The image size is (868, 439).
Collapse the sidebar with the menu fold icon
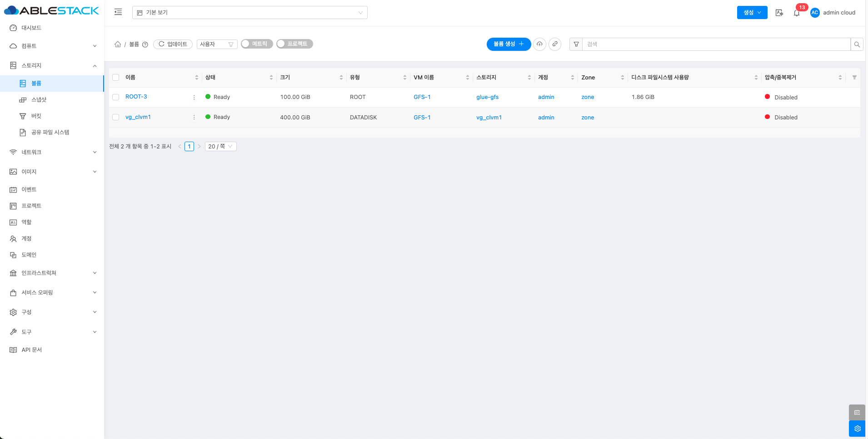(118, 12)
